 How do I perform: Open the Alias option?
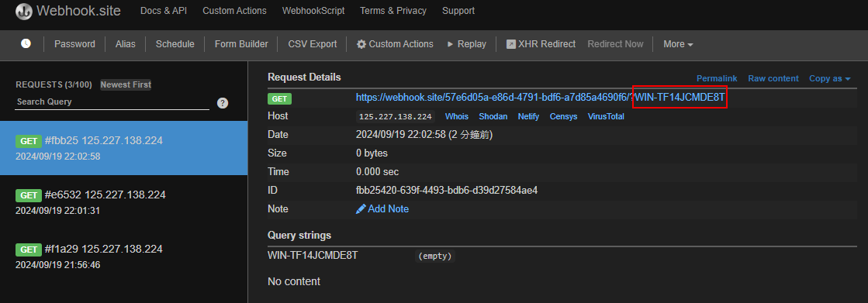[126, 44]
